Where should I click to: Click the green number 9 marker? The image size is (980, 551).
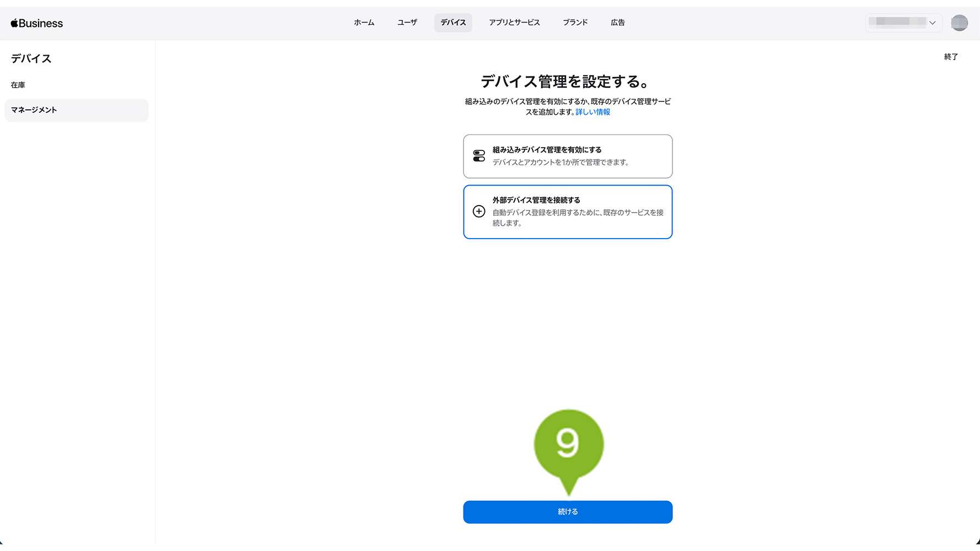(x=568, y=445)
